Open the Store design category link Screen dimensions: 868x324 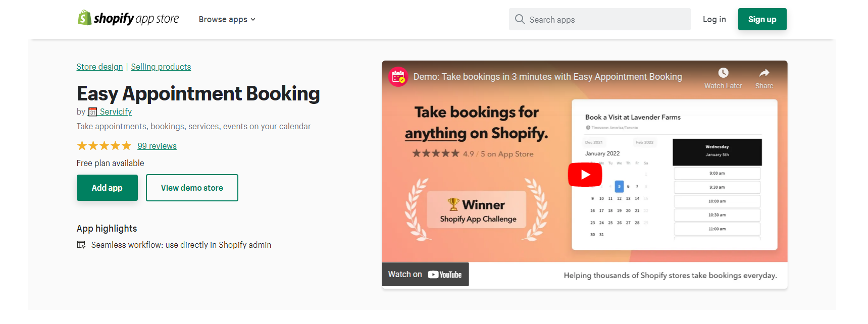pos(99,67)
